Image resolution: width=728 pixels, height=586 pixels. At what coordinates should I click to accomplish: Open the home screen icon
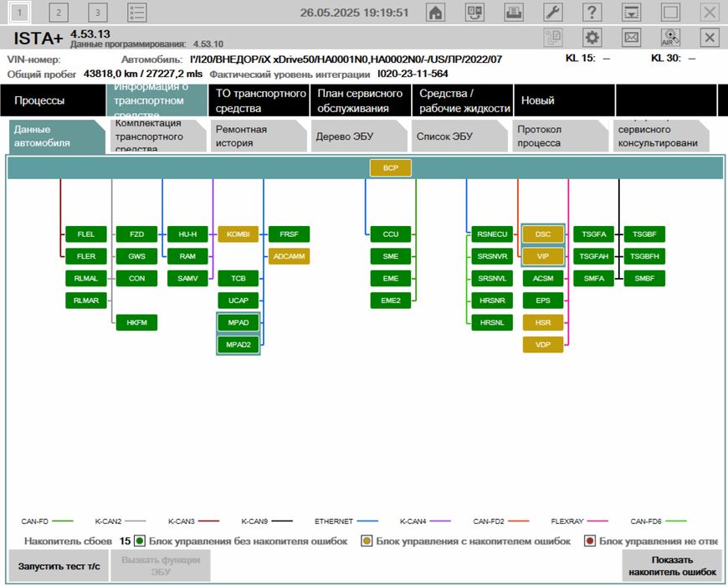tap(435, 13)
